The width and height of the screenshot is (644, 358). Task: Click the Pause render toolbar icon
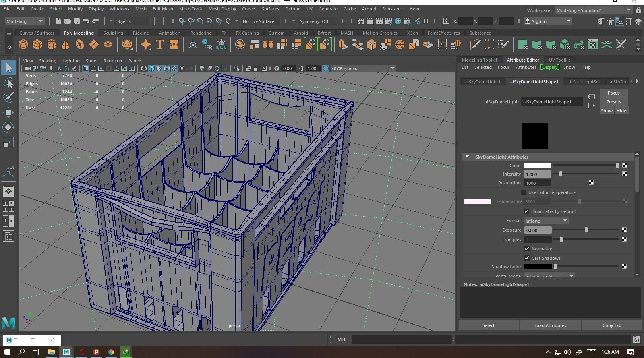(426, 21)
